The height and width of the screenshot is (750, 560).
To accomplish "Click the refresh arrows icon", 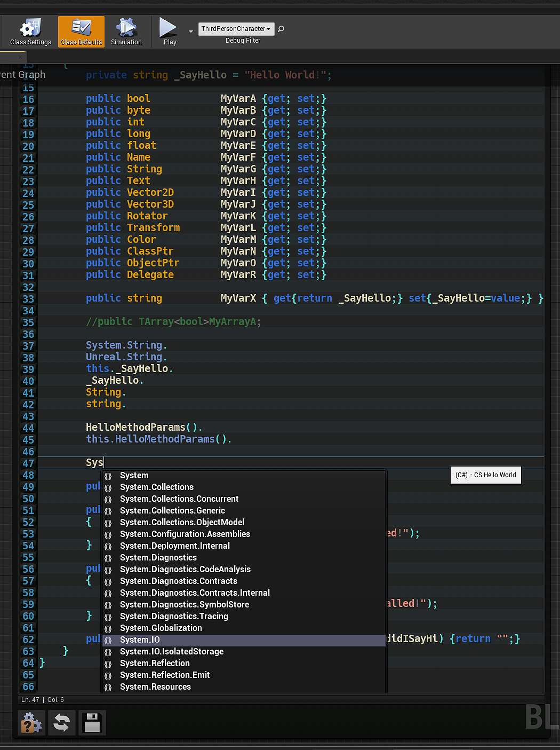I will pyautogui.click(x=62, y=723).
